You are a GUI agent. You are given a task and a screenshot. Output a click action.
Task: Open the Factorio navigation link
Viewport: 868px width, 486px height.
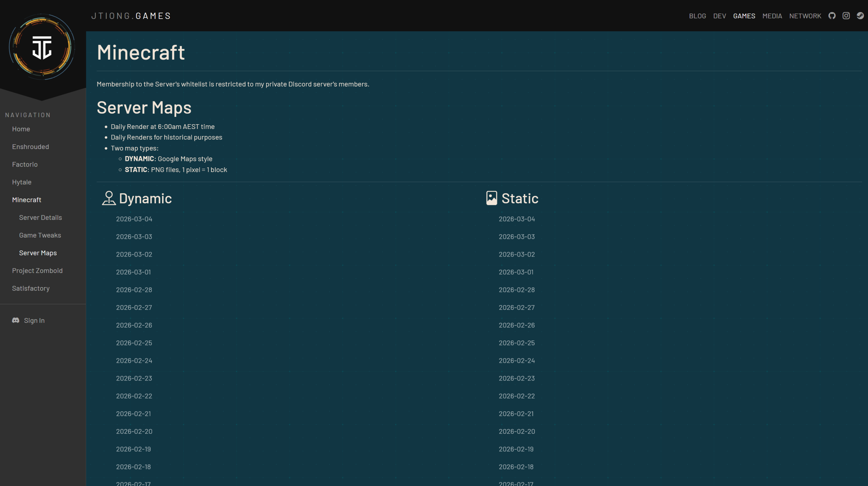click(25, 164)
